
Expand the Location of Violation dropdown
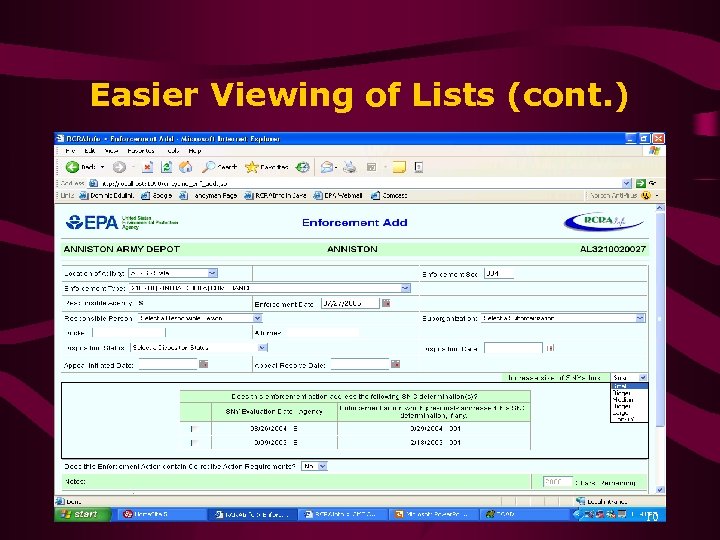(212, 273)
